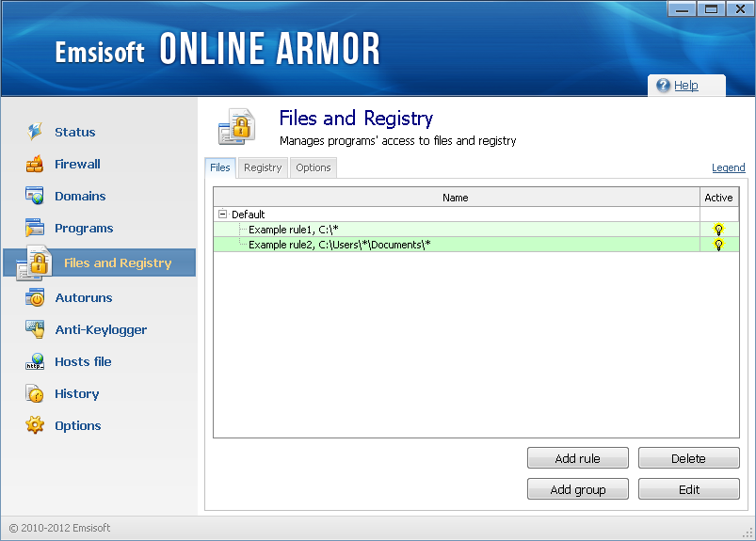The width and height of the screenshot is (756, 541).
Task: Select Files and Registry in sidebar
Action: (99, 263)
